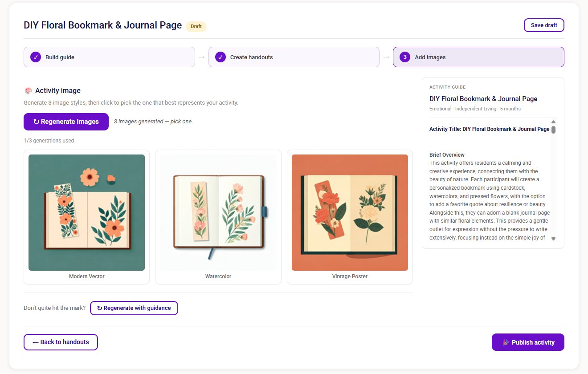The image size is (588, 374).
Task: Click the checkmark icon on Build guide step
Action: click(35, 57)
